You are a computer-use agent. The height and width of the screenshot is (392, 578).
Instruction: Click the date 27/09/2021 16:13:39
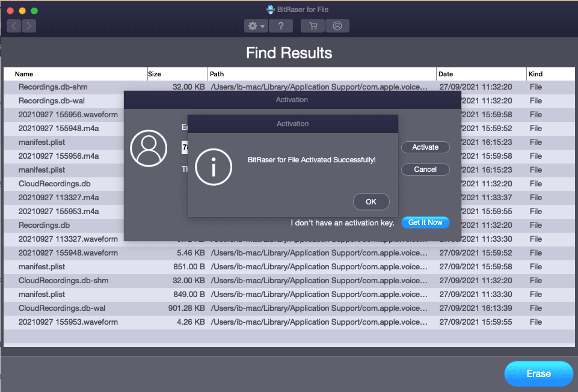[x=476, y=308]
